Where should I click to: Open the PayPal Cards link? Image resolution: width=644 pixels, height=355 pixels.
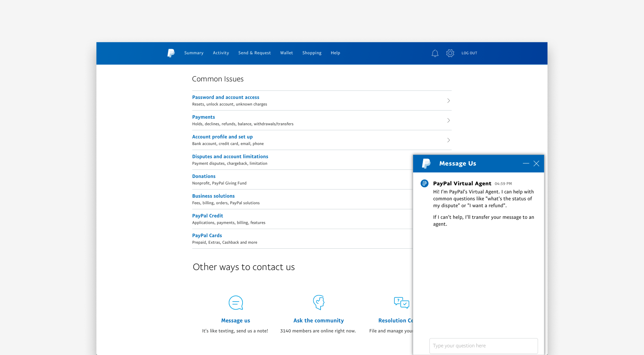point(207,235)
